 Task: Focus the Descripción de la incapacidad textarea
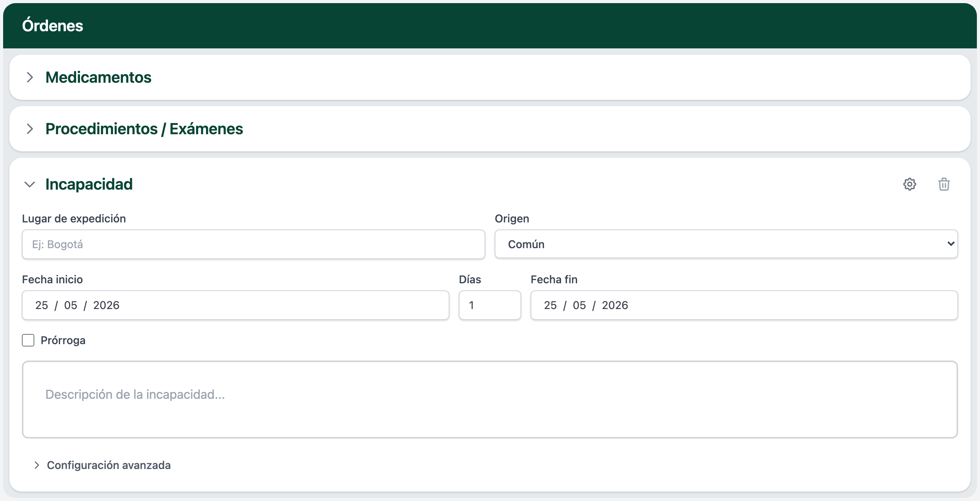point(490,400)
